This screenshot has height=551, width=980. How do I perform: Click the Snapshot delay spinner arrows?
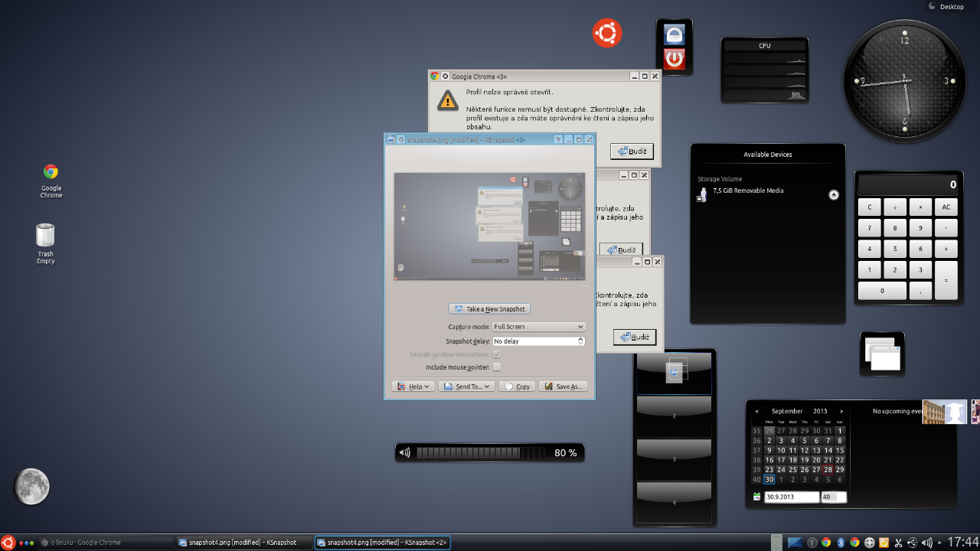coord(580,341)
